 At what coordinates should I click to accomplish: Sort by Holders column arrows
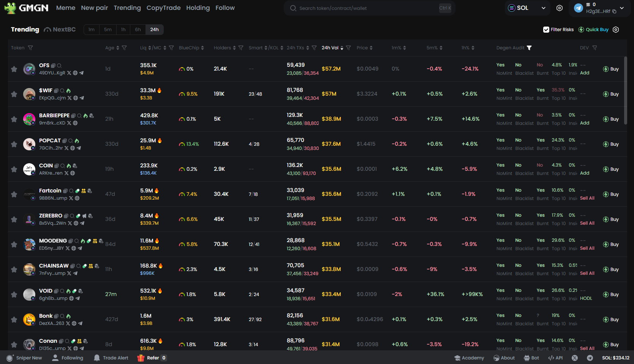[x=234, y=48]
